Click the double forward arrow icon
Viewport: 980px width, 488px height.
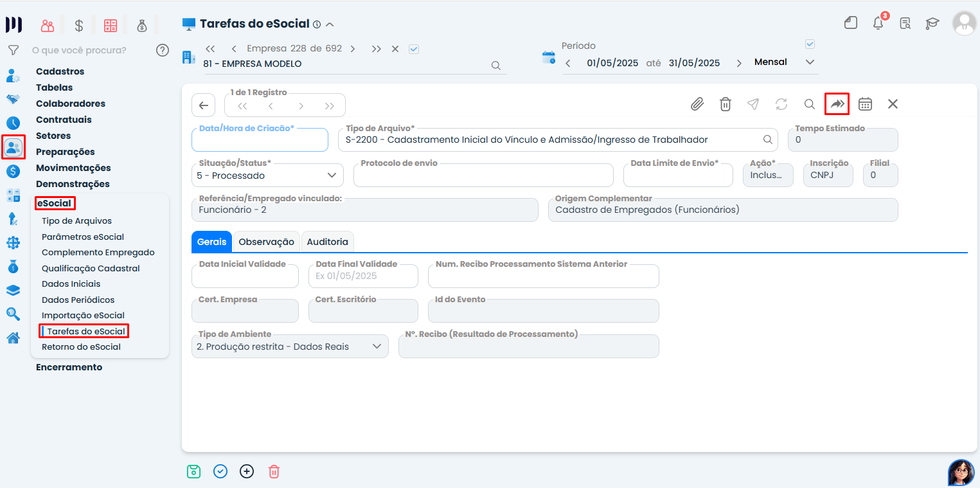click(837, 104)
